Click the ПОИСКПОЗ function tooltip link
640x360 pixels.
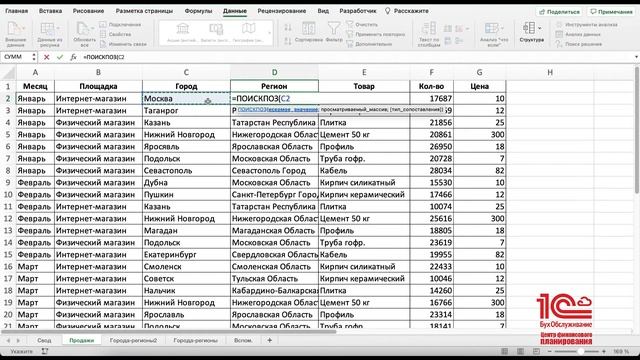(252, 109)
